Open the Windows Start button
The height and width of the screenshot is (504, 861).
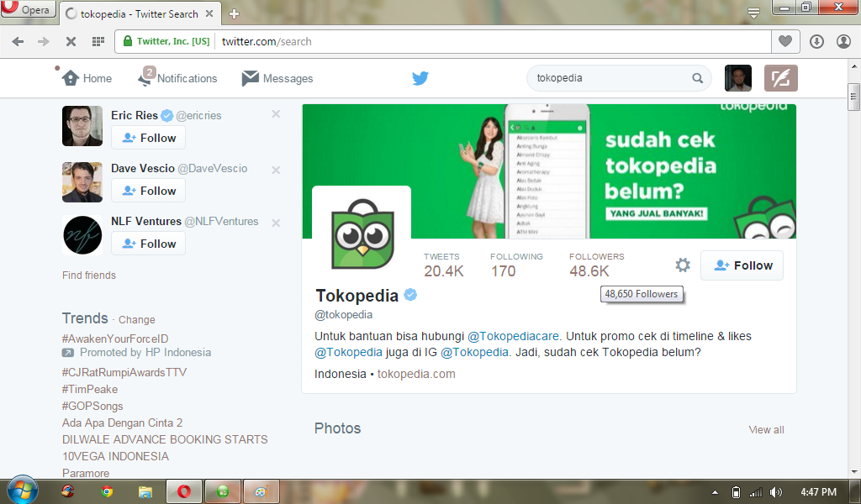[23, 491]
